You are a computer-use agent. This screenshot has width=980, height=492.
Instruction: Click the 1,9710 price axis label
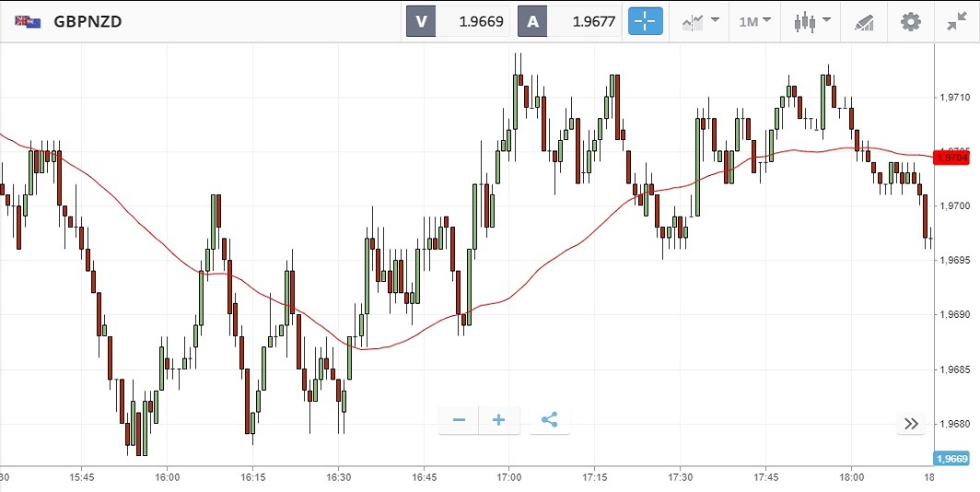click(951, 97)
